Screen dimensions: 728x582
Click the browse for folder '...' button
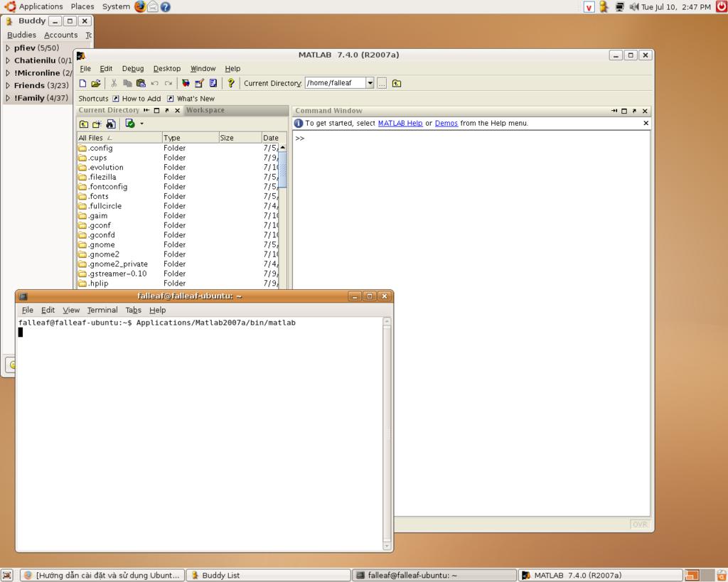tap(382, 83)
